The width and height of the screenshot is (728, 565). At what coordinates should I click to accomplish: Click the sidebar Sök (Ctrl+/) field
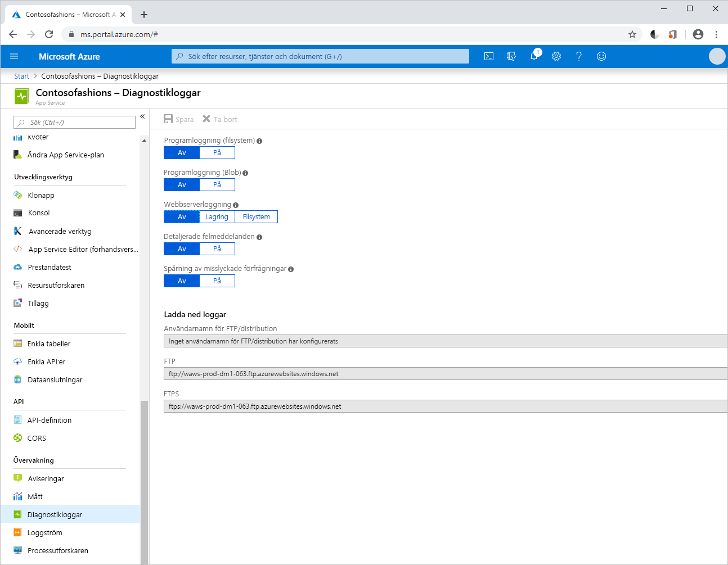74,123
